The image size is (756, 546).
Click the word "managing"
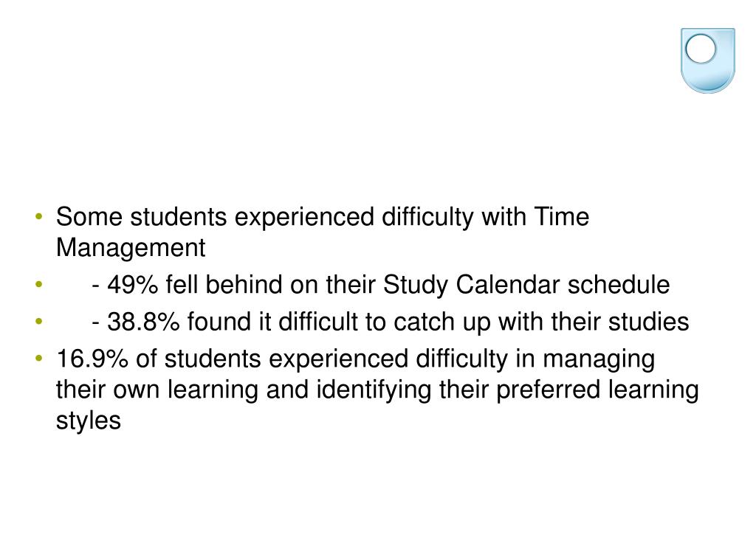[598, 359]
